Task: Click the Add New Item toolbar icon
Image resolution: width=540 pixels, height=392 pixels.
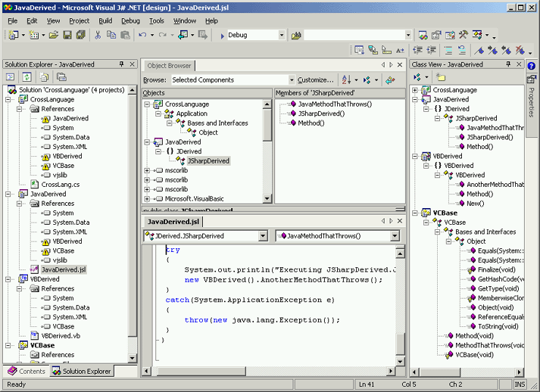Action: [34, 35]
